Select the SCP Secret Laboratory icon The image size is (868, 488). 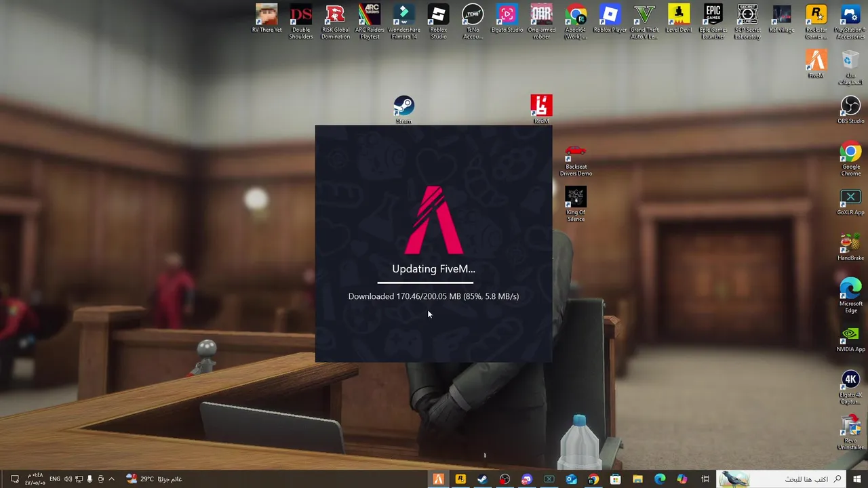click(747, 22)
